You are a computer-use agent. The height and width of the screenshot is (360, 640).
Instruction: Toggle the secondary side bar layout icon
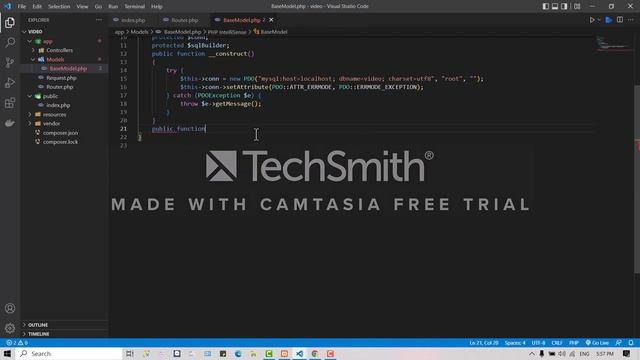(564, 6)
